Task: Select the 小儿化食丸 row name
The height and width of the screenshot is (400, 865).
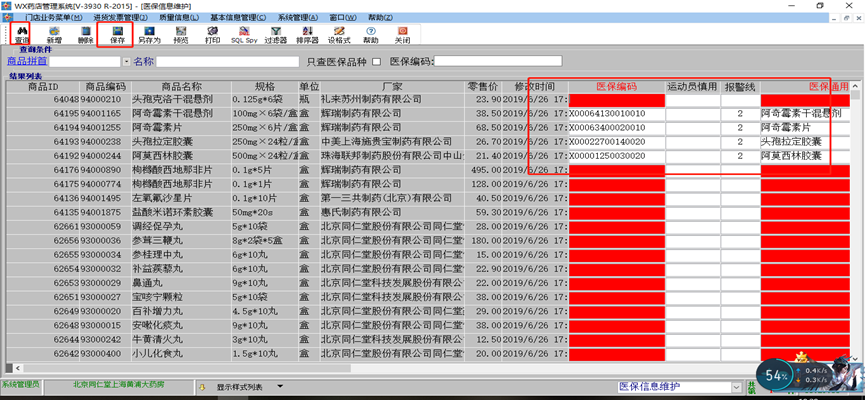Action: point(181,353)
